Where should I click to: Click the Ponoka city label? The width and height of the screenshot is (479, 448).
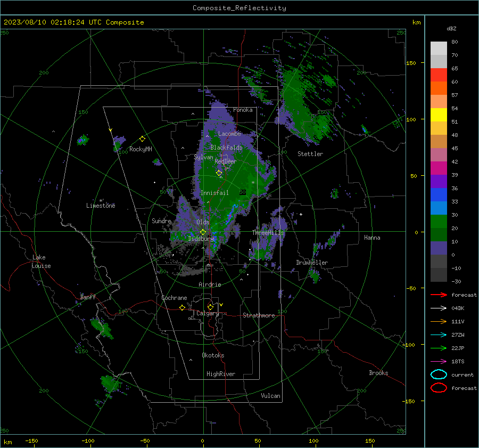coord(243,110)
